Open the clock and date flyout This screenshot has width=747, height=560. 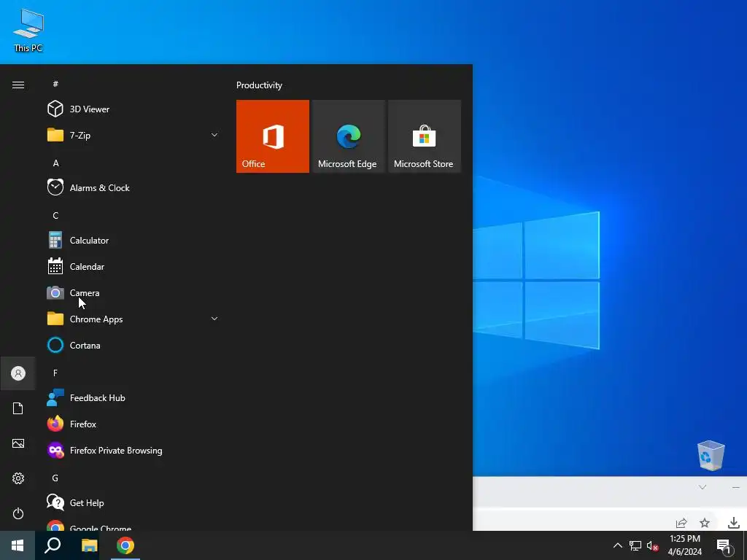(684, 545)
